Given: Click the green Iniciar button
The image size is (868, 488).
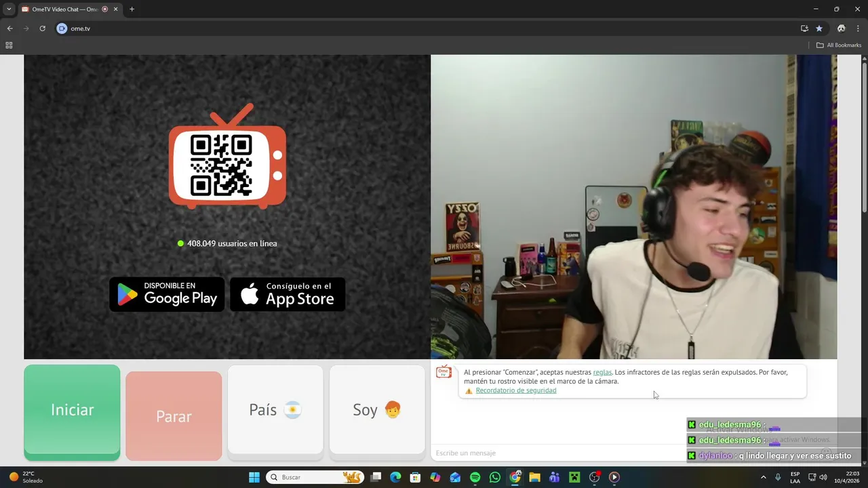Looking at the screenshot, I should (72, 412).
